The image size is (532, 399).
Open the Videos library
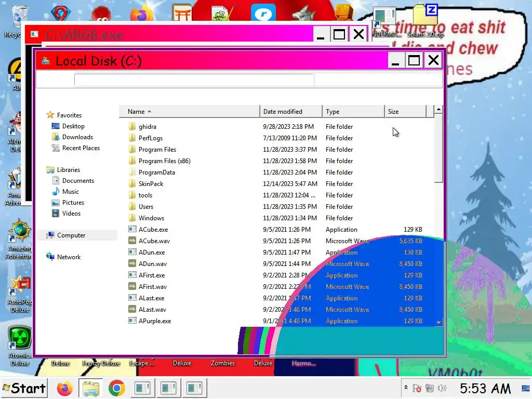[x=71, y=214]
